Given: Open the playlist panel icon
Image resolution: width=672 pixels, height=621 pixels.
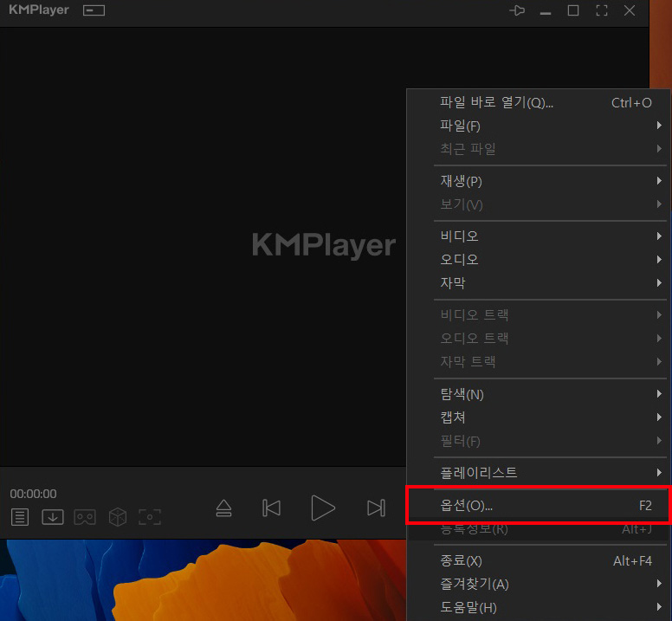Looking at the screenshot, I should pos(20,517).
